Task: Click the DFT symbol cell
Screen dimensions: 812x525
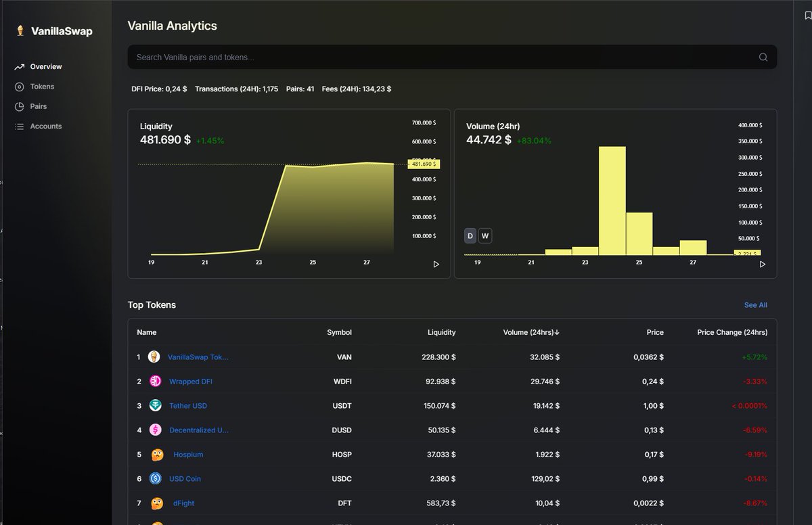Action: [344, 503]
